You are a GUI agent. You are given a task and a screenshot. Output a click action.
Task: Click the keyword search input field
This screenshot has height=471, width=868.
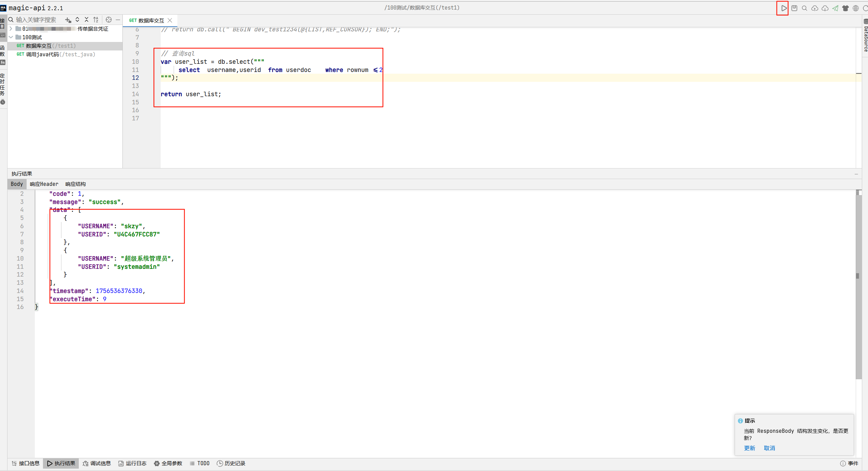click(38, 19)
